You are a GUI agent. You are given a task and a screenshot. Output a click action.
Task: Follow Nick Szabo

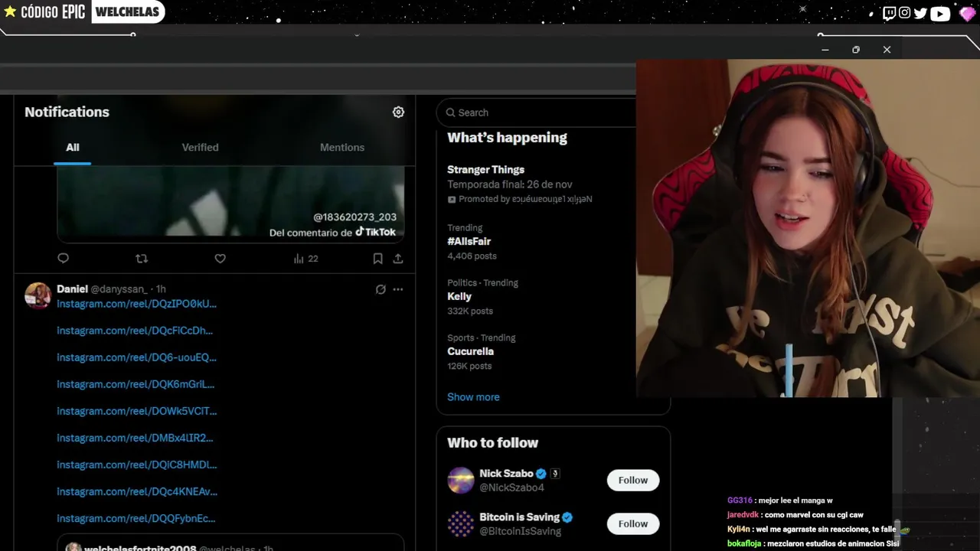pos(633,480)
